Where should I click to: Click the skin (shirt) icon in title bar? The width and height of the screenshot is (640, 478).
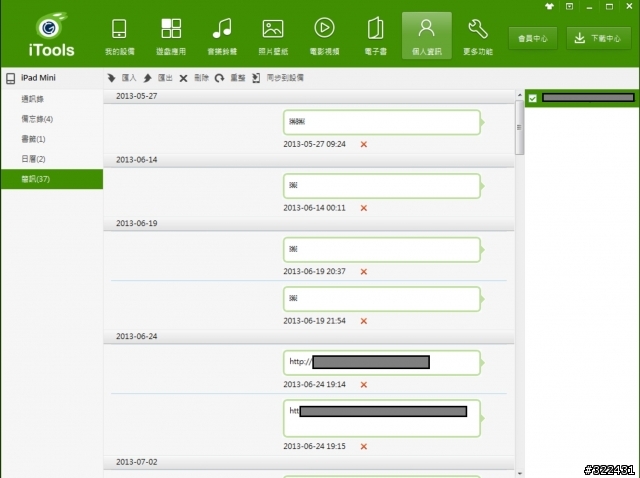[549, 6]
